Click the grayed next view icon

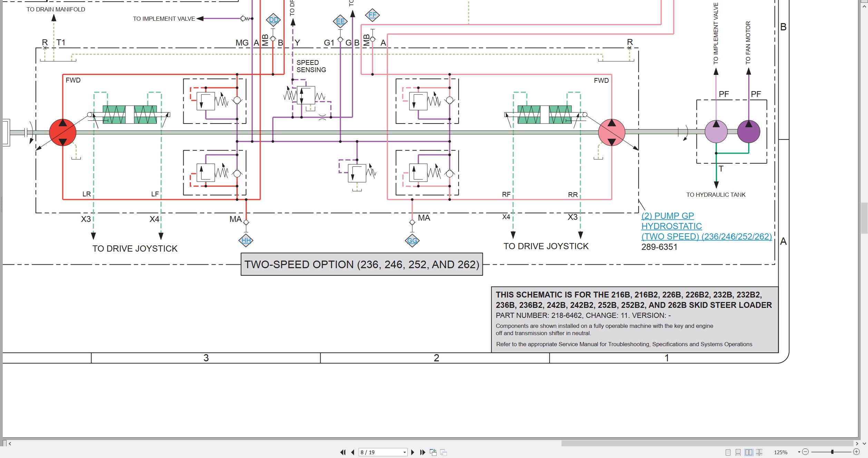(x=443, y=452)
